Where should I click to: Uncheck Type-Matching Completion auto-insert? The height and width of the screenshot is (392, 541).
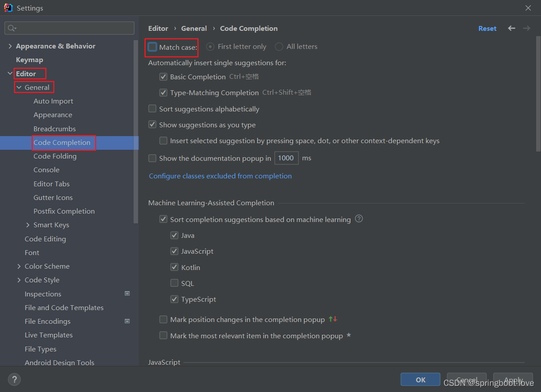(164, 93)
